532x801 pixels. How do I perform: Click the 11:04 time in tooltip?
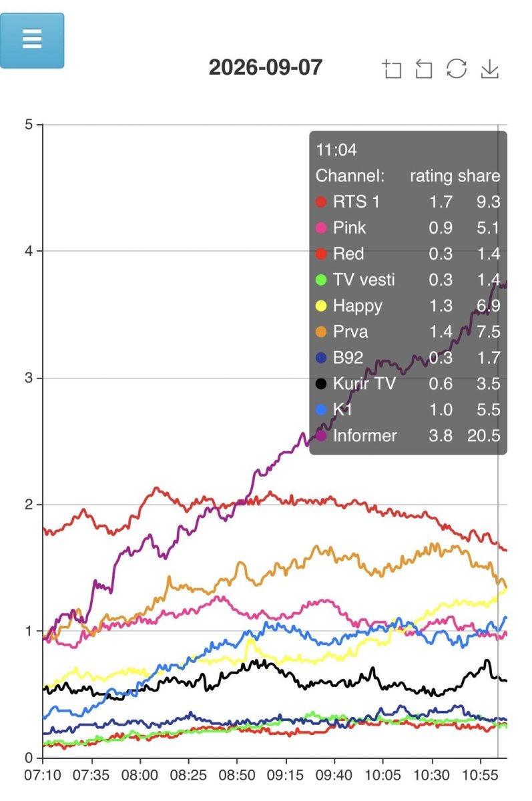click(x=336, y=150)
